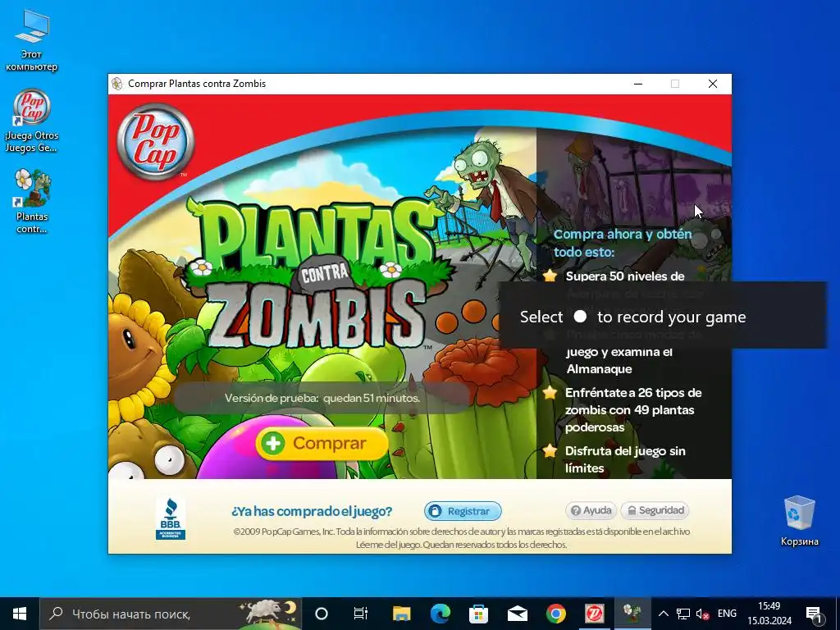Open the Seguridad button
This screenshot has width=840, height=630.
coord(655,510)
